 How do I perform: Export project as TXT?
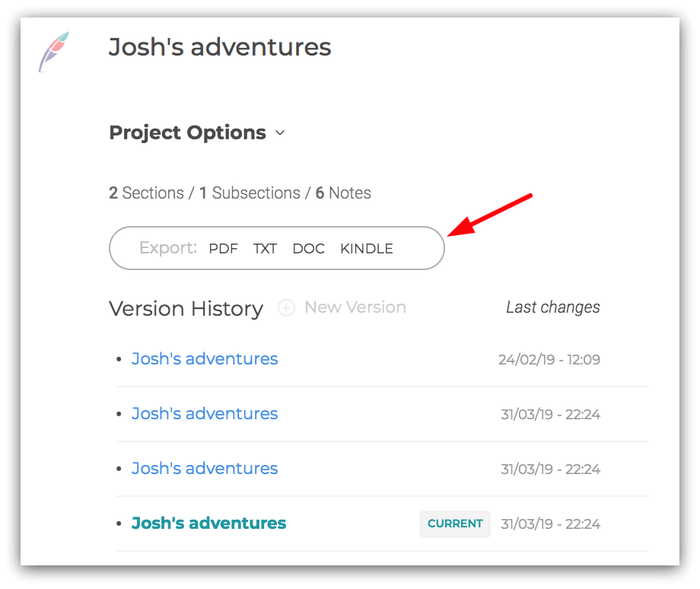tap(266, 249)
